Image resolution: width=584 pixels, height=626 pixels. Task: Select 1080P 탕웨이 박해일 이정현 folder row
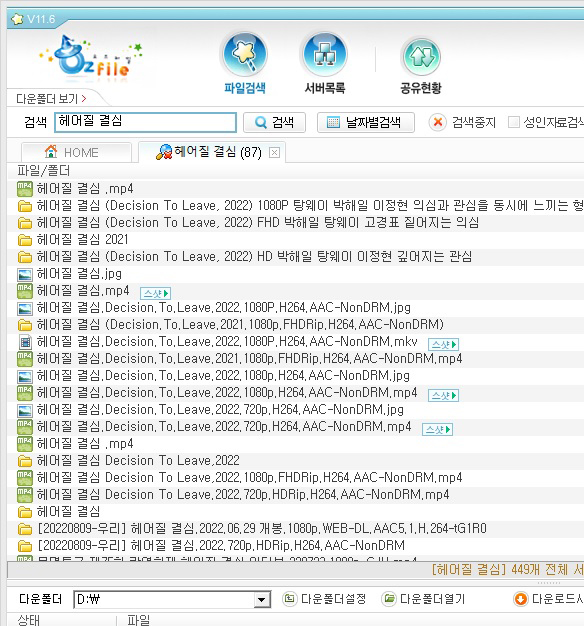pos(295,206)
